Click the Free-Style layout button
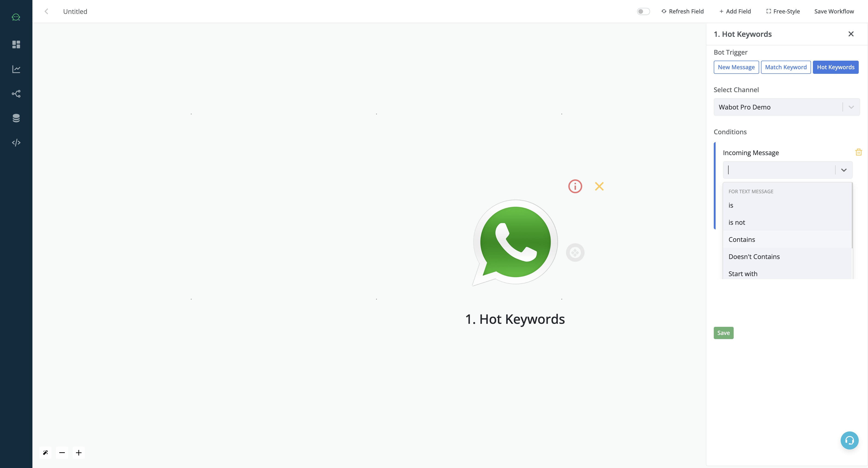This screenshot has height=468, width=868. click(x=783, y=11)
